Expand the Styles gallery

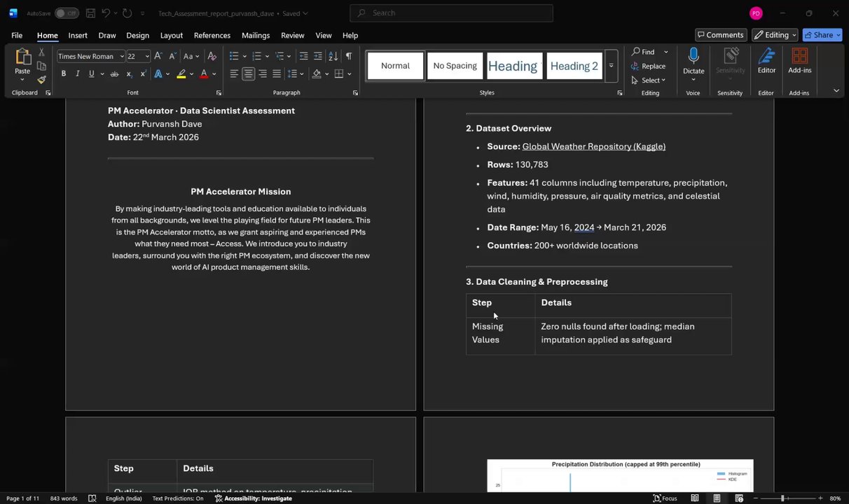(611, 66)
